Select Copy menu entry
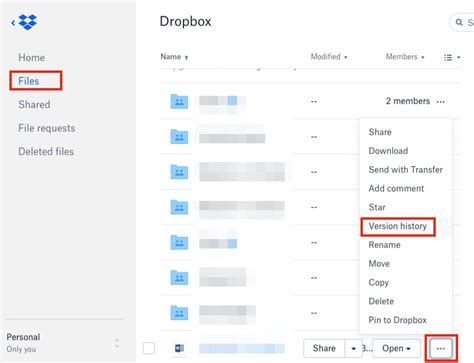The image size is (474, 363). point(379,283)
